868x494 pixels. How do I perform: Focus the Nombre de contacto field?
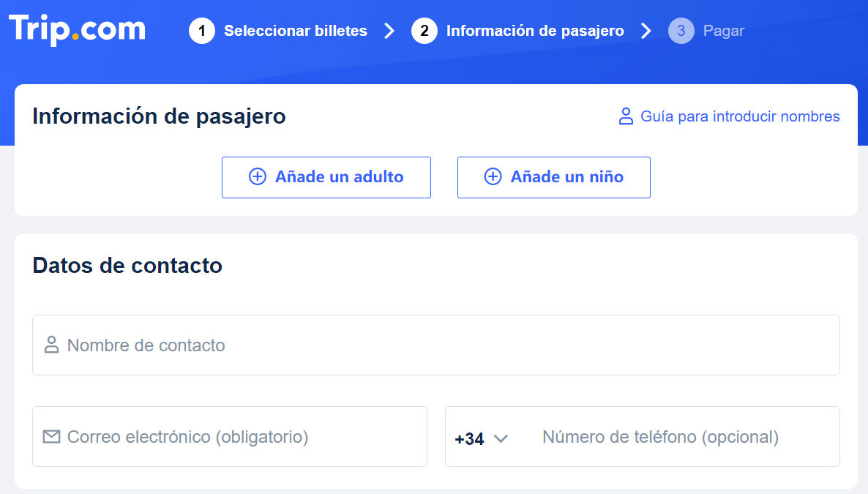pos(439,345)
